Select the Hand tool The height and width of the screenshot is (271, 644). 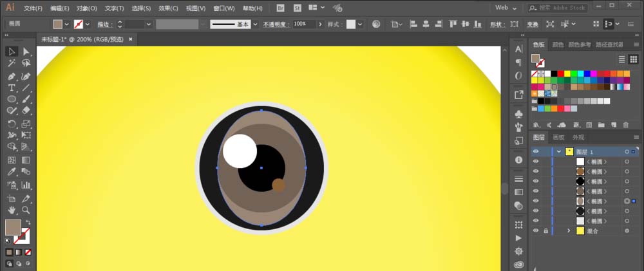12,210
